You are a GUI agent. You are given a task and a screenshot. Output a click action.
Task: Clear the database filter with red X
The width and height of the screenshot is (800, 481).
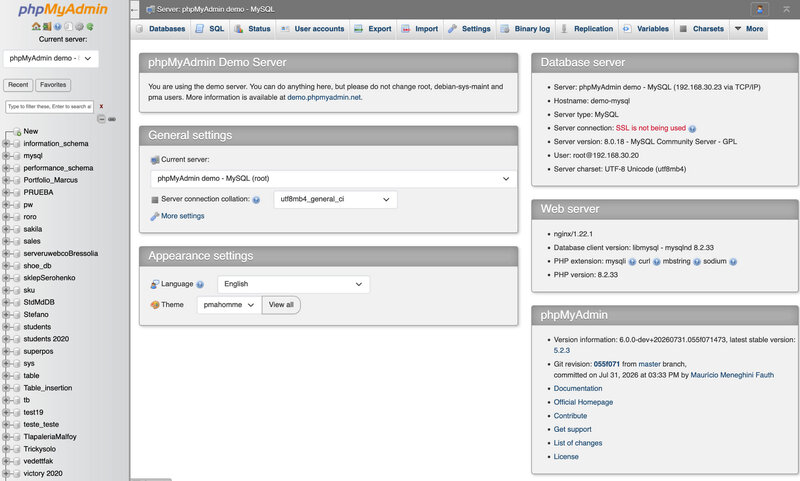101,106
